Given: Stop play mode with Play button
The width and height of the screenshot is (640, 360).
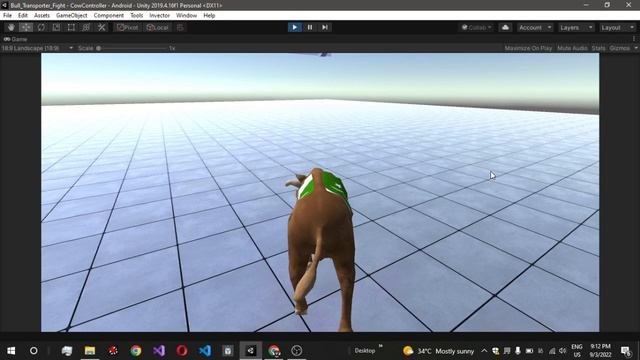Looking at the screenshot, I should tap(294, 27).
